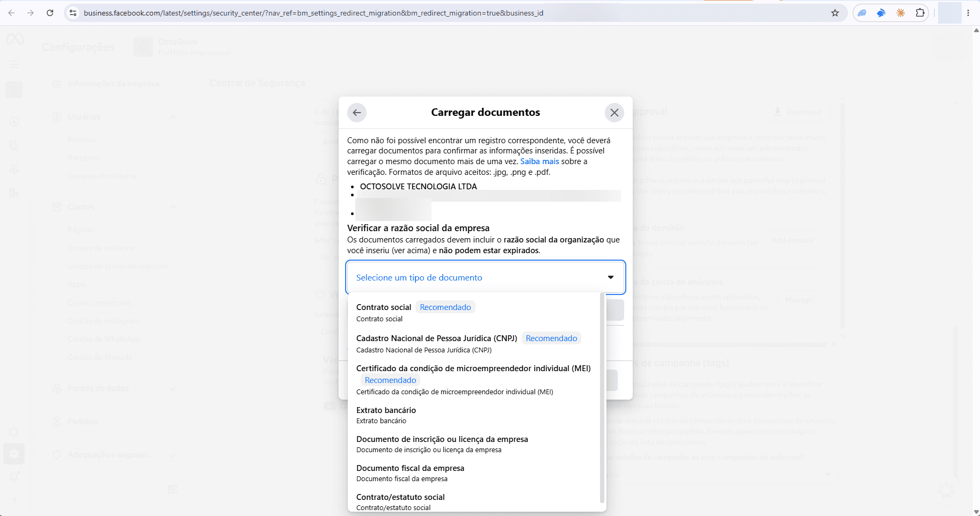
Task: Click the background 'Add domain' button
Action: coord(792,240)
